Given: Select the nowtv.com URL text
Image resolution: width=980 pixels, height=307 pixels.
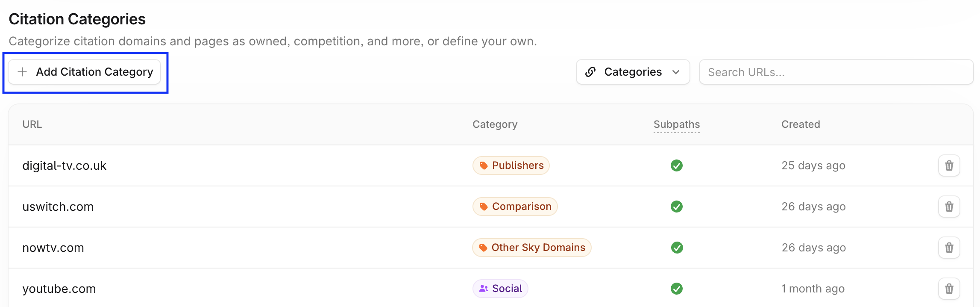Looking at the screenshot, I should 53,248.
